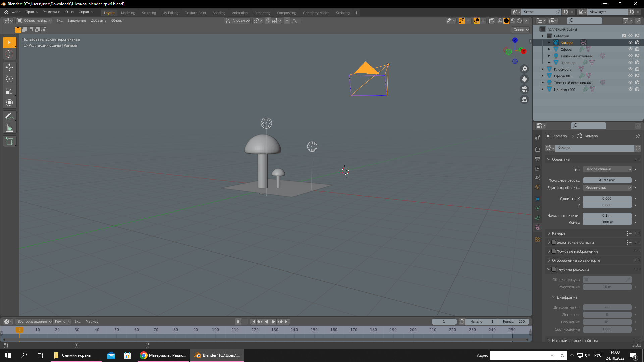Switch to Geometry Nodes workspace tab

[x=316, y=13]
